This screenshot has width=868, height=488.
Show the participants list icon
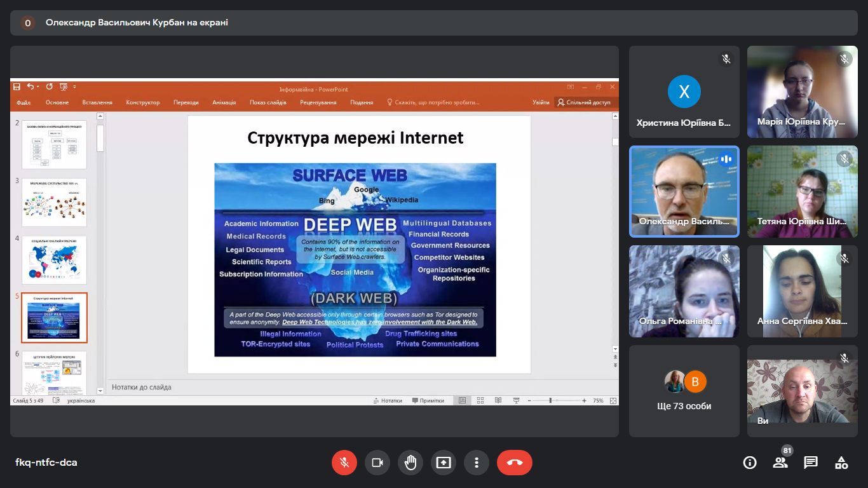(x=780, y=463)
